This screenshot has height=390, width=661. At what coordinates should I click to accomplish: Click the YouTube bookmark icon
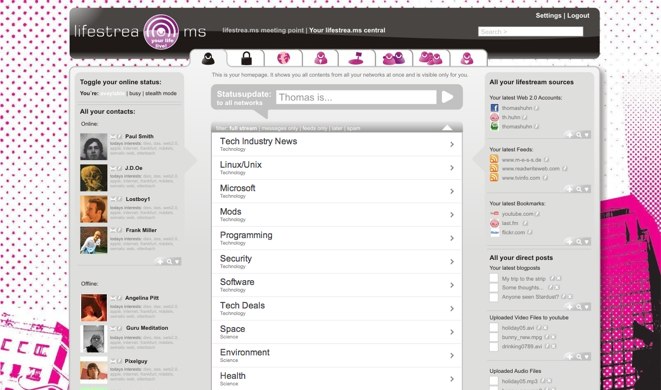click(x=494, y=214)
